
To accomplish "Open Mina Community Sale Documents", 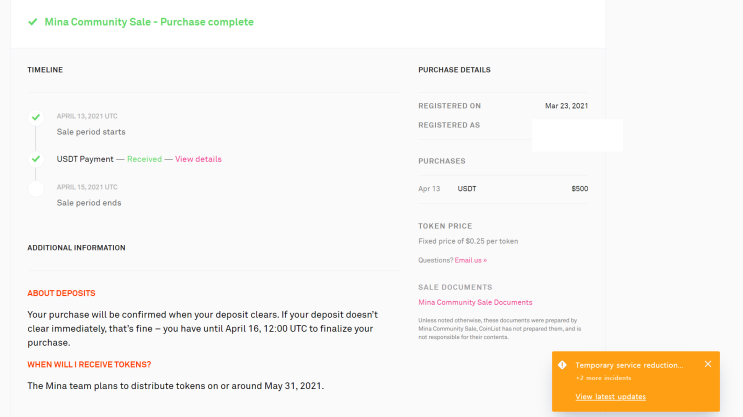I will click(x=475, y=302).
